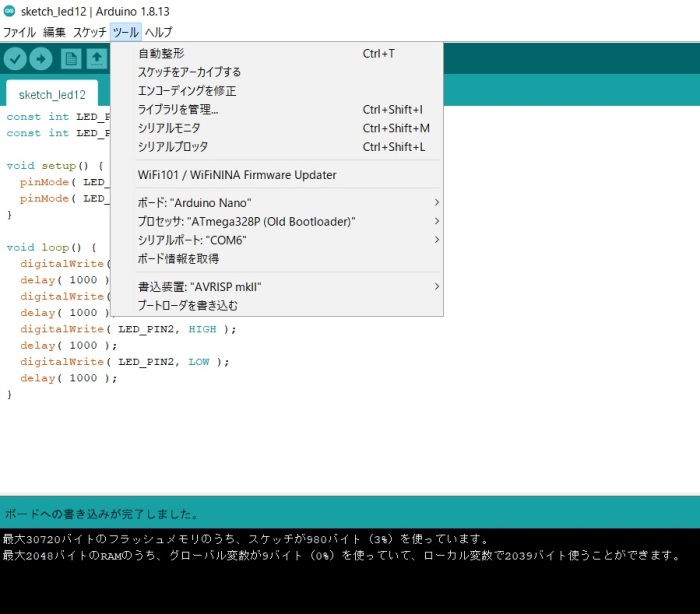Open the 編集 menu
The width and height of the screenshot is (700, 614).
click(x=54, y=32)
